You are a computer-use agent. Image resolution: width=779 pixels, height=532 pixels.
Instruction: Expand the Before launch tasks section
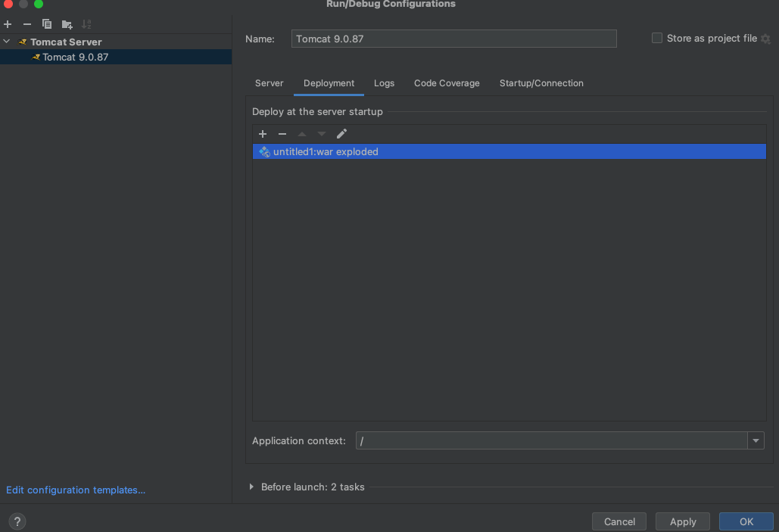tap(251, 487)
